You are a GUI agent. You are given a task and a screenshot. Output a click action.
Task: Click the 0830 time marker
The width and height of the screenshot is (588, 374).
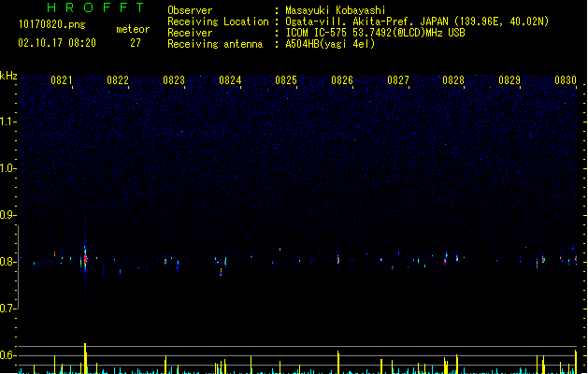click(x=566, y=80)
